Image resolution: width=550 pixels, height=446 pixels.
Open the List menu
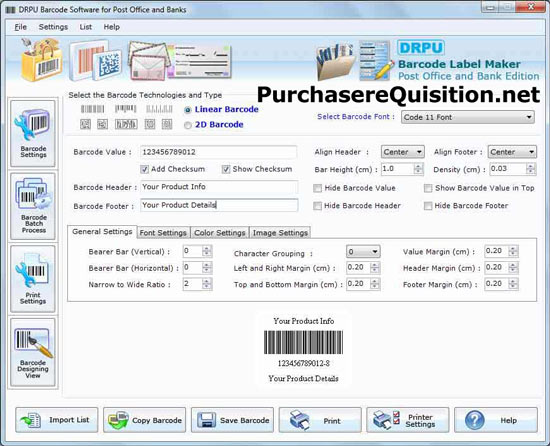pyautogui.click(x=86, y=27)
